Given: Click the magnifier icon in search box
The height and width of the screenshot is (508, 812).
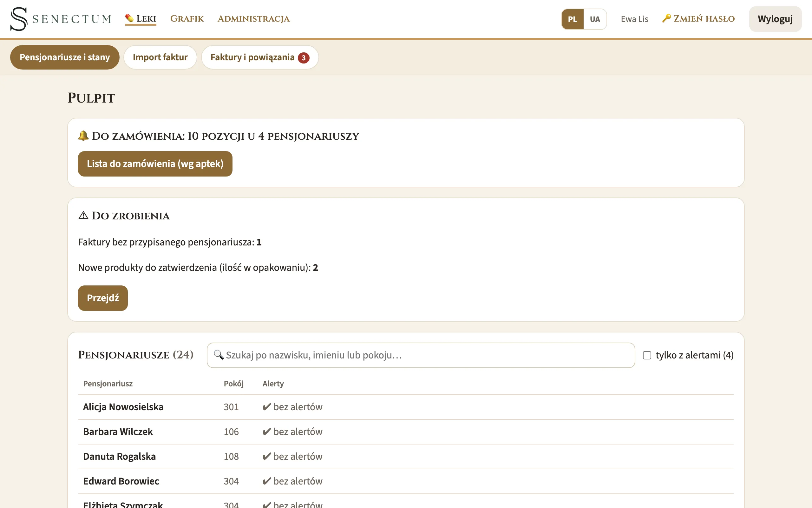Looking at the screenshot, I should [219, 355].
